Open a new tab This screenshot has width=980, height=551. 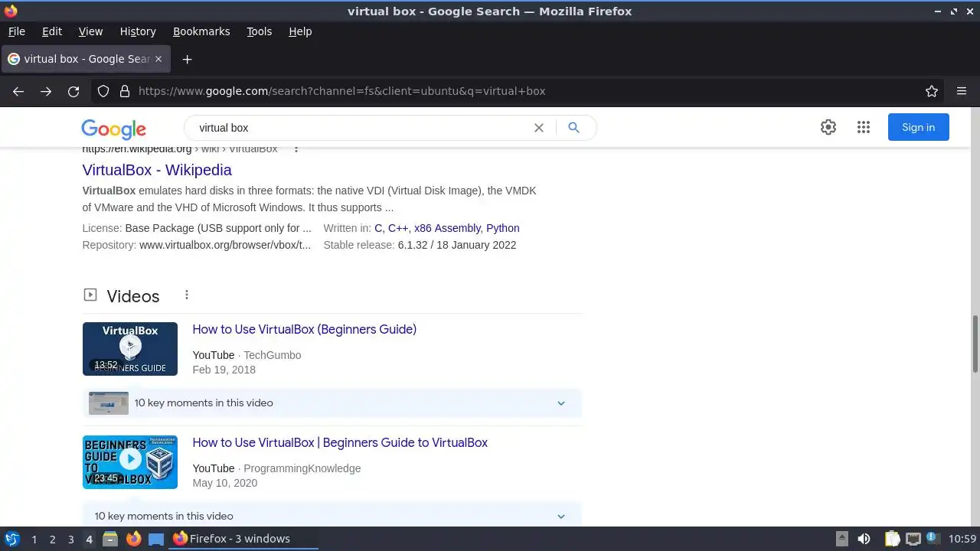(x=187, y=59)
